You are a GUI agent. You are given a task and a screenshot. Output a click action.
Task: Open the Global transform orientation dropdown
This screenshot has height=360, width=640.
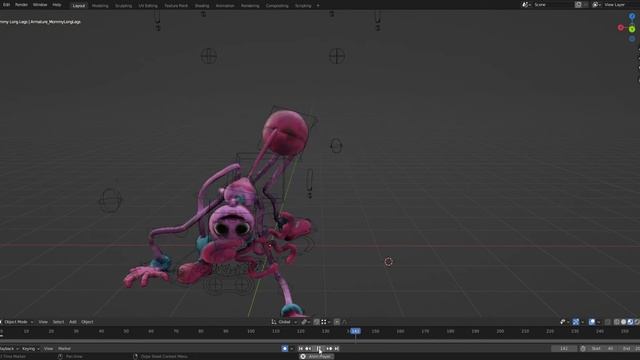click(x=284, y=322)
